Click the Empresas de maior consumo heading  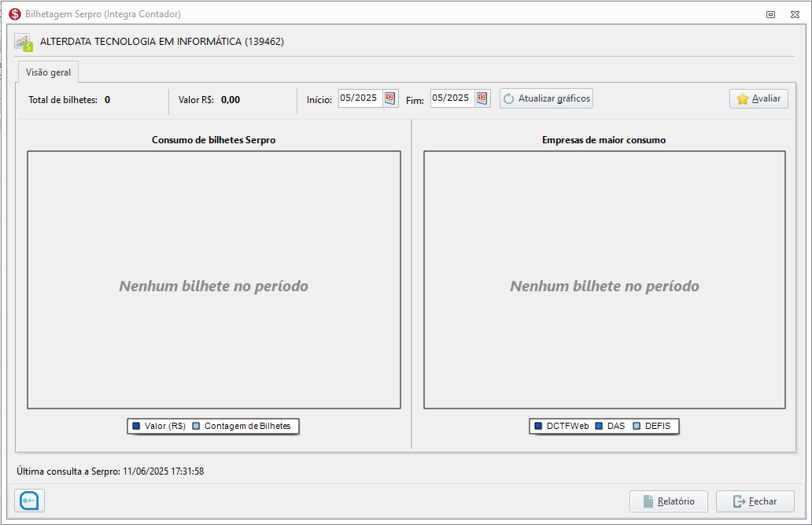603,140
